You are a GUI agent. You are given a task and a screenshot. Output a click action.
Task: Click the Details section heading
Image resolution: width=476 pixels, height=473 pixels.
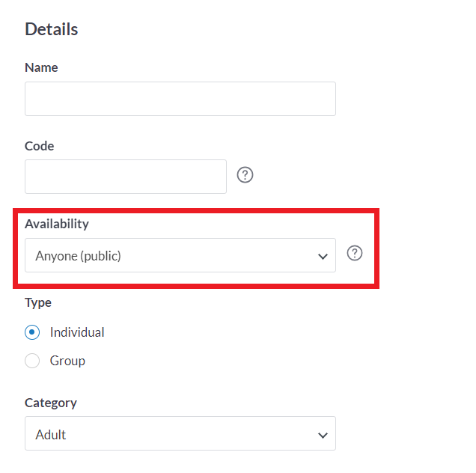52,29
